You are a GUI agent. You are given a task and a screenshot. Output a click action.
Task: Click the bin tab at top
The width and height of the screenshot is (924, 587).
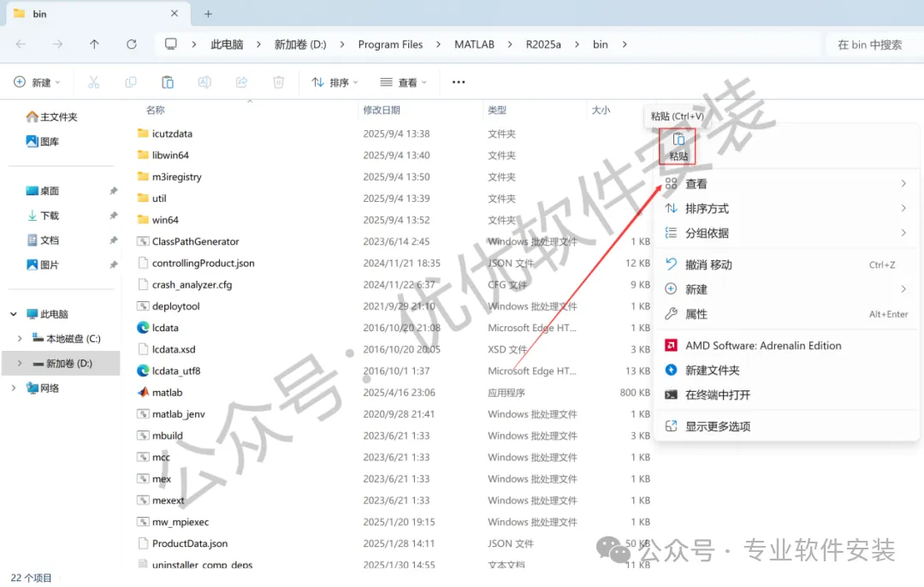[x=98, y=14]
